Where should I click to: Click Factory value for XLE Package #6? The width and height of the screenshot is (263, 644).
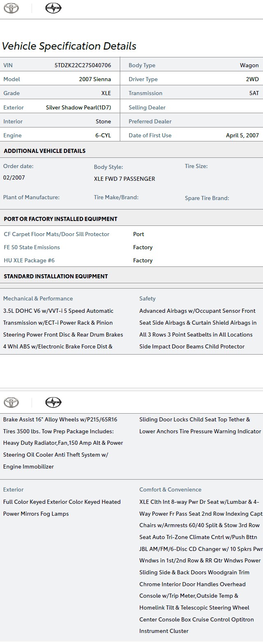(143, 260)
